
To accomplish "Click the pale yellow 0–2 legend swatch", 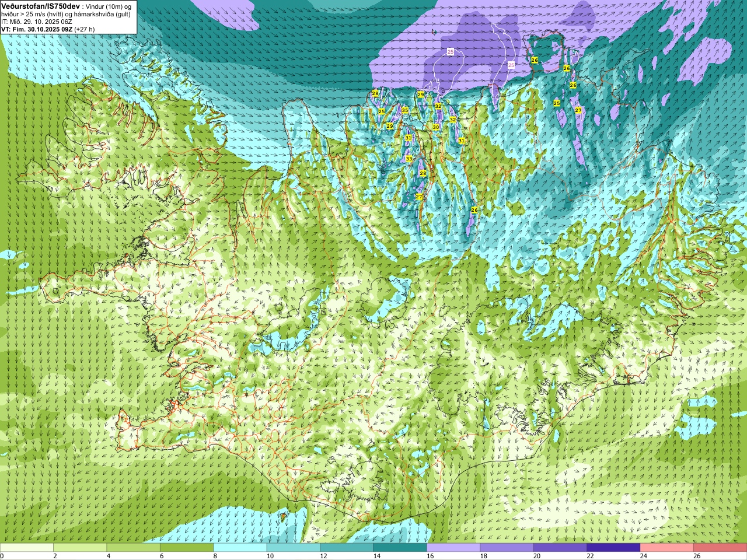I will tap(27, 548).
